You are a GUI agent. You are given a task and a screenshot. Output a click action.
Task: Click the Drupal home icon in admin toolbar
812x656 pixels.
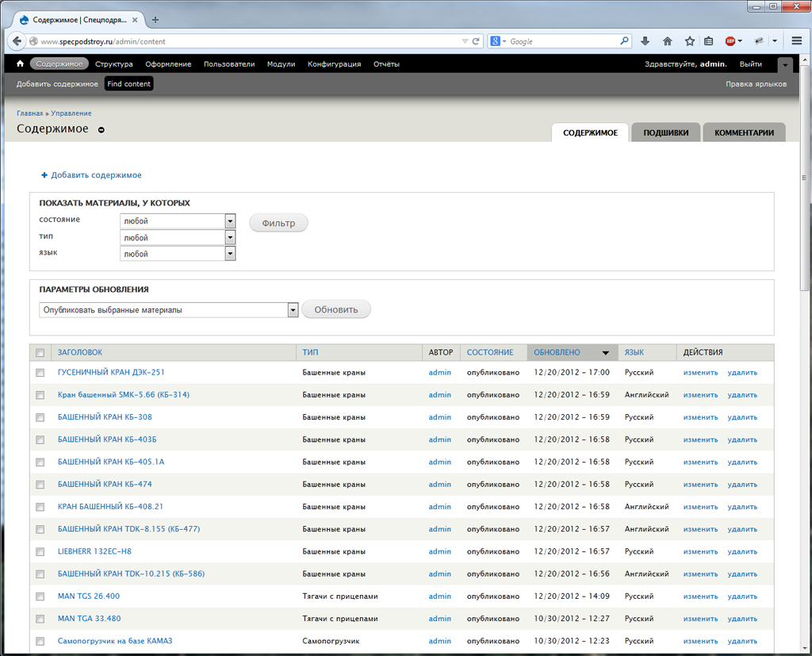tap(20, 64)
